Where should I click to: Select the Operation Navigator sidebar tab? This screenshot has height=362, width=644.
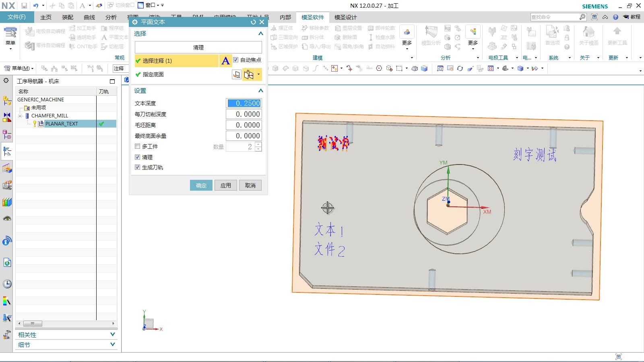[7, 152]
